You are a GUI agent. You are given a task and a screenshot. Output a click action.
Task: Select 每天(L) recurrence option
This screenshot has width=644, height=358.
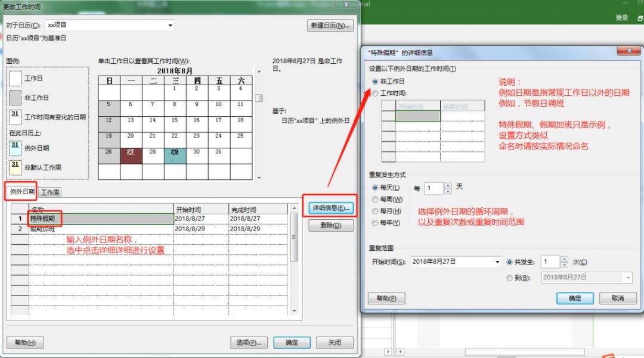pyautogui.click(x=374, y=188)
